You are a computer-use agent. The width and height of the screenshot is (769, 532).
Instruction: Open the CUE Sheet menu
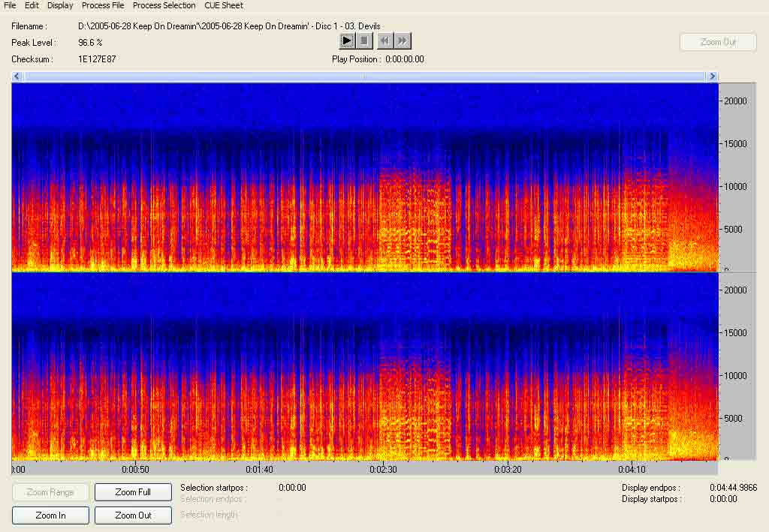click(224, 5)
